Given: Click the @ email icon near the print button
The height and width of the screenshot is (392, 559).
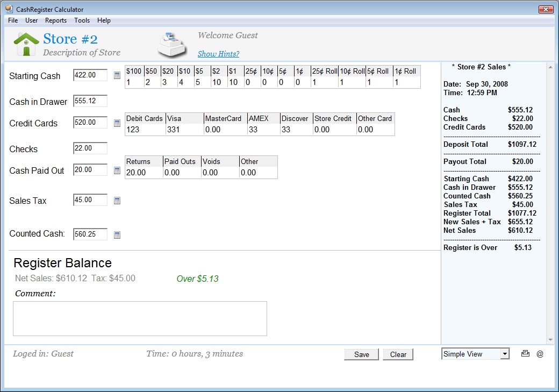Looking at the screenshot, I should (541, 354).
